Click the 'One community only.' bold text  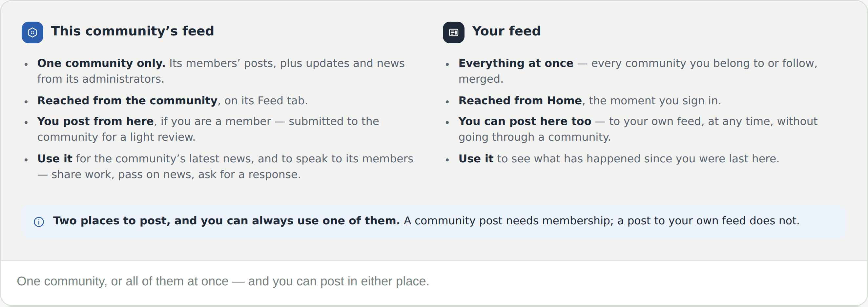101,63
